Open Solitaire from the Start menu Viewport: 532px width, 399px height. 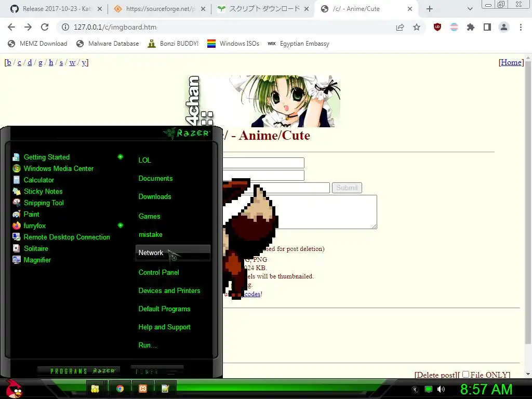tap(30, 248)
